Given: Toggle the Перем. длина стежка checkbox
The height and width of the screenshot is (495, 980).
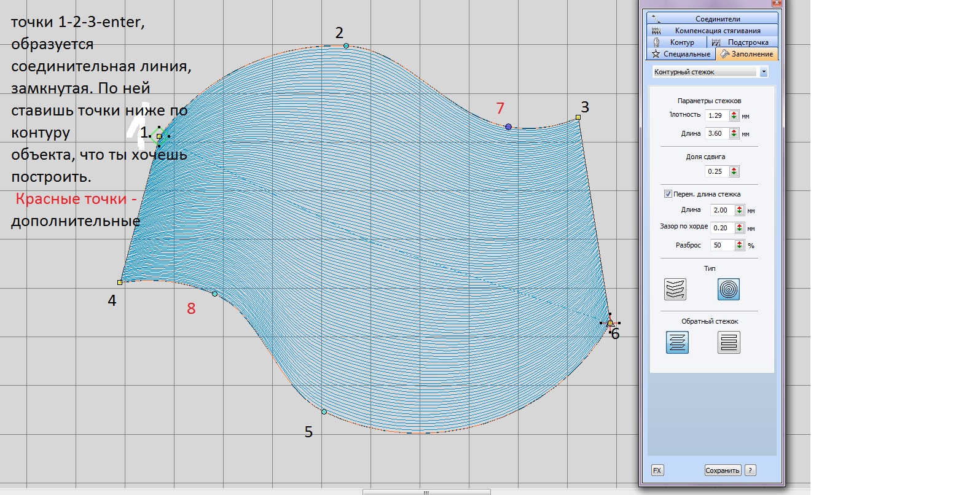Looking at the screenshot, I should tap(668, 194).
